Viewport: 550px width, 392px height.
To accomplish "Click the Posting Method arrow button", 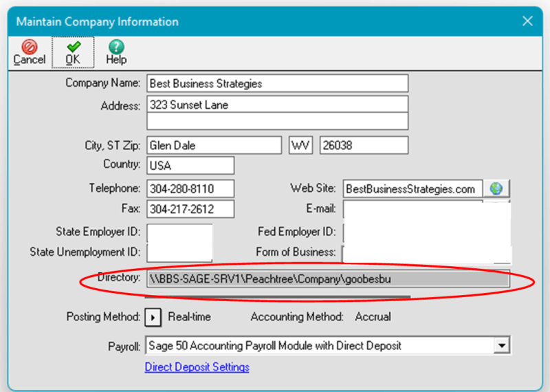I will pyautogui.click(x=154, y=317).
